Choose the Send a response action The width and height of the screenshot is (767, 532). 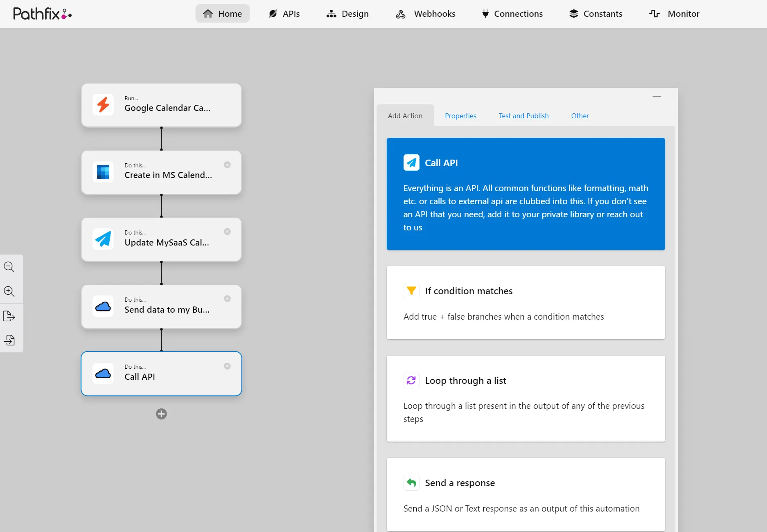[x=526, y=494]
